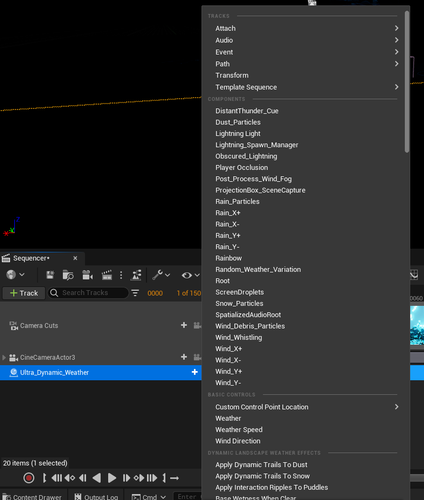Browse to sequence asset in Content Browser
This screenshot has height=500, width=424.
pos(68,275)
